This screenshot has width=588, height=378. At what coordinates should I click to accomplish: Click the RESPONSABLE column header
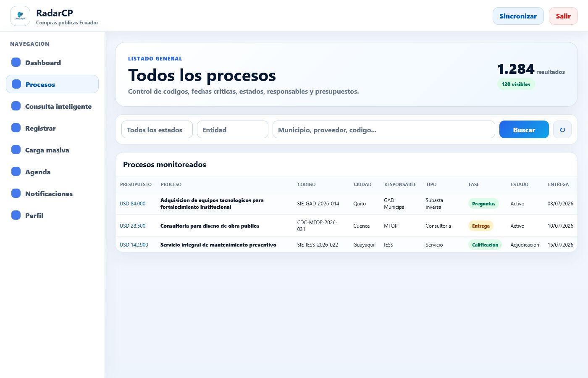(x=400, y=184)
